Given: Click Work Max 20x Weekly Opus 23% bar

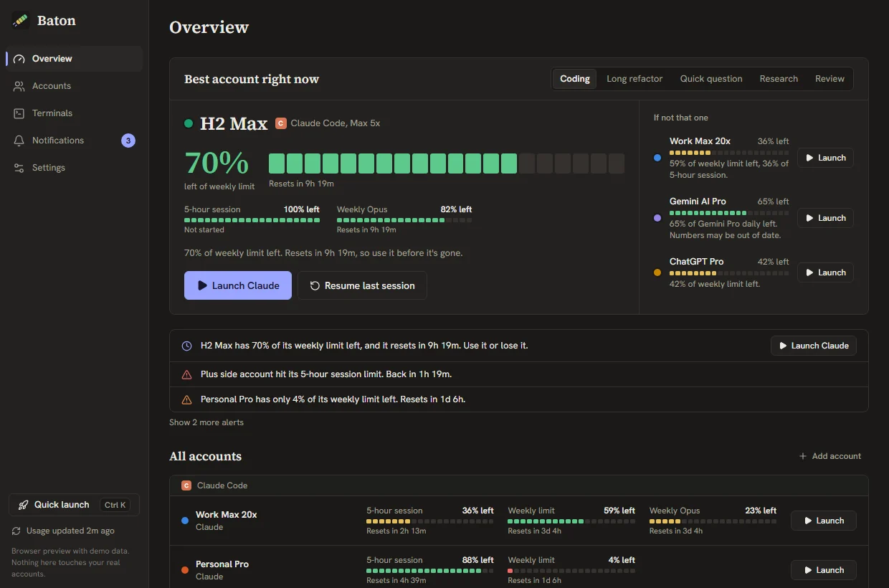Looking at the screenshot, I should [x=713, y=521].
